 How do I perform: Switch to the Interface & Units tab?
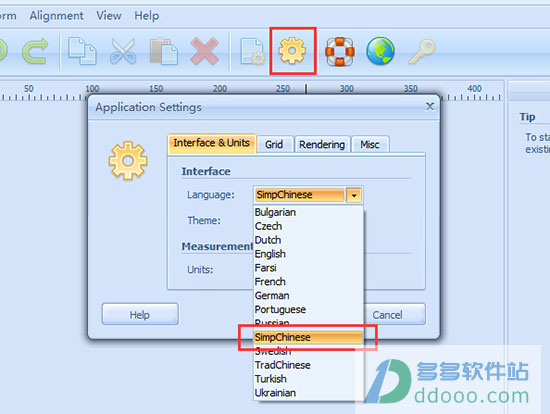pyautogui.click(x=212, y=143)
